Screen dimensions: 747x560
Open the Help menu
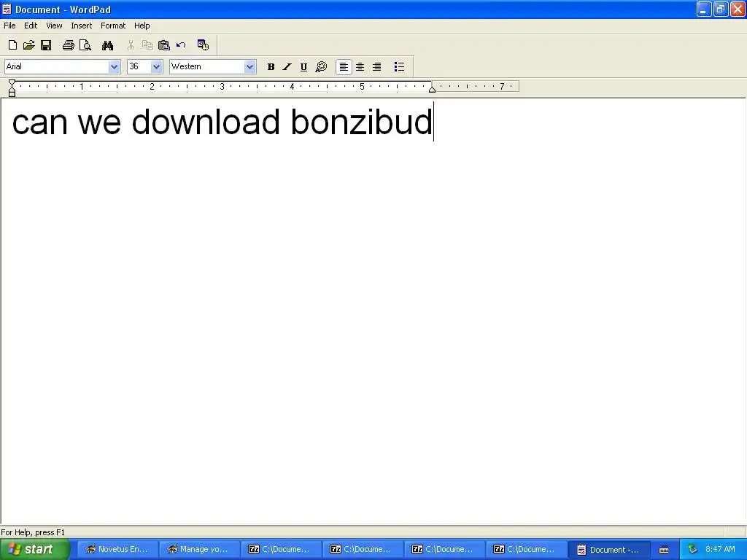pos(142,26)
